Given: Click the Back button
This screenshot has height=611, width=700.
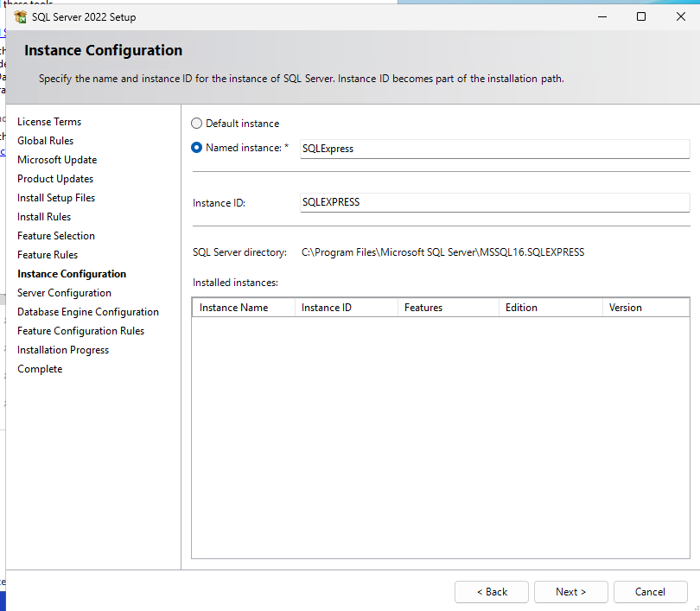Looking at the screenshot, I should pos(492,592).
